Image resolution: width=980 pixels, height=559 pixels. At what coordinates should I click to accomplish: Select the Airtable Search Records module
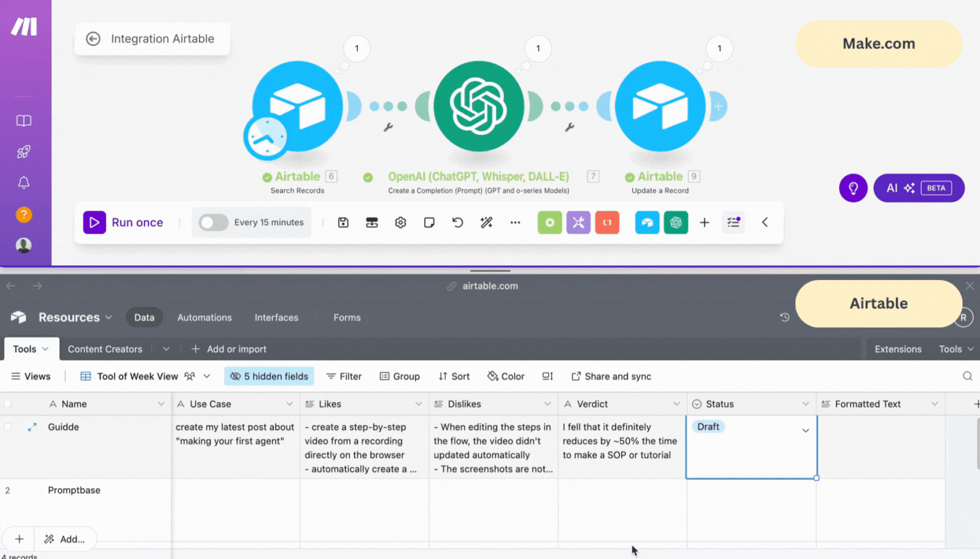coord(297,106)
